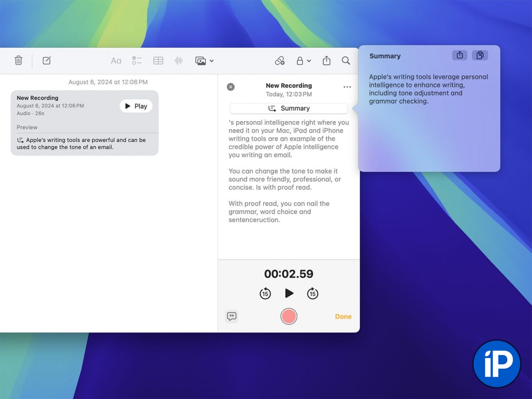Insert a table from the toolbar

click(158, 60)
